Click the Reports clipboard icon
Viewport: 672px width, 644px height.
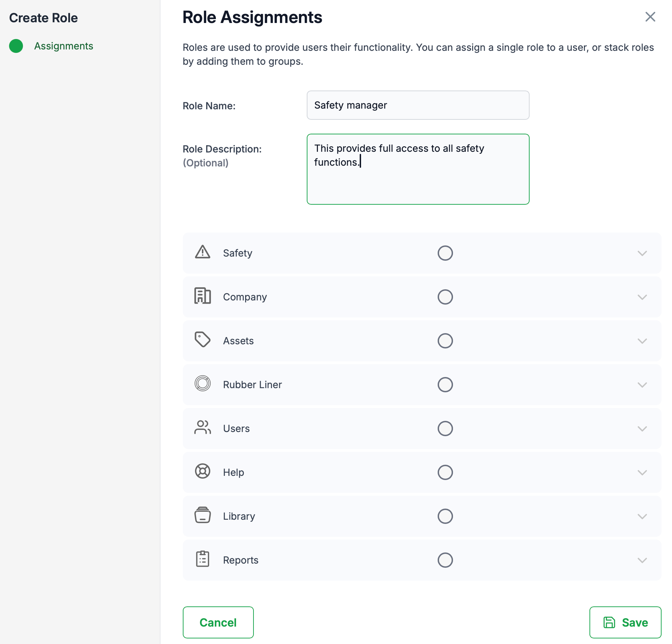tap(202, 559)
